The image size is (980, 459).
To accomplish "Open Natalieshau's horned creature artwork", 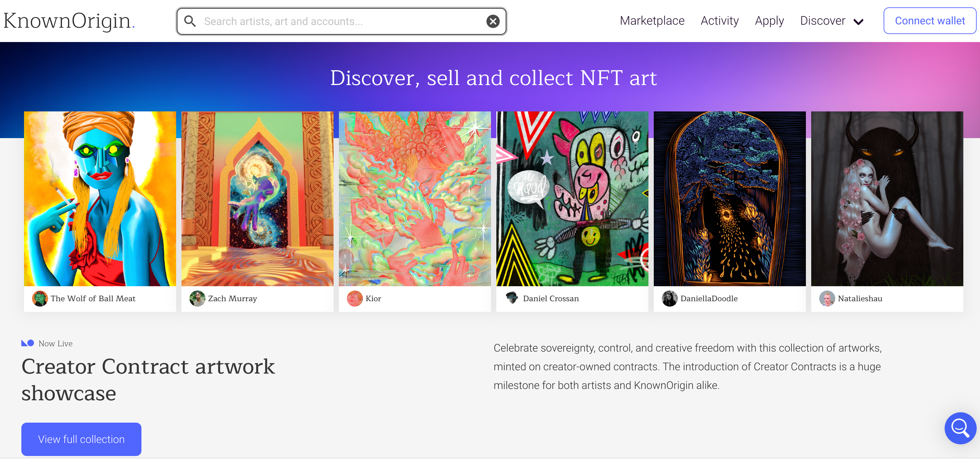I will point(888,199).
